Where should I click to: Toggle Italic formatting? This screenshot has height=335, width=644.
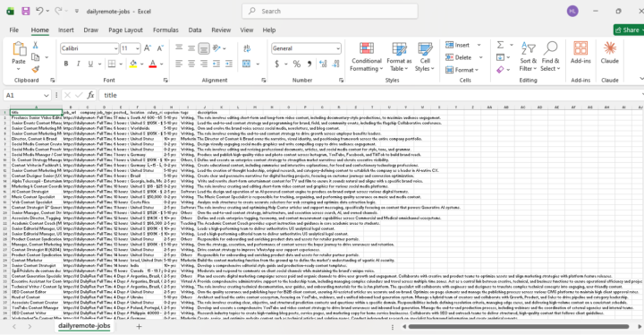(x=78, y=64)
